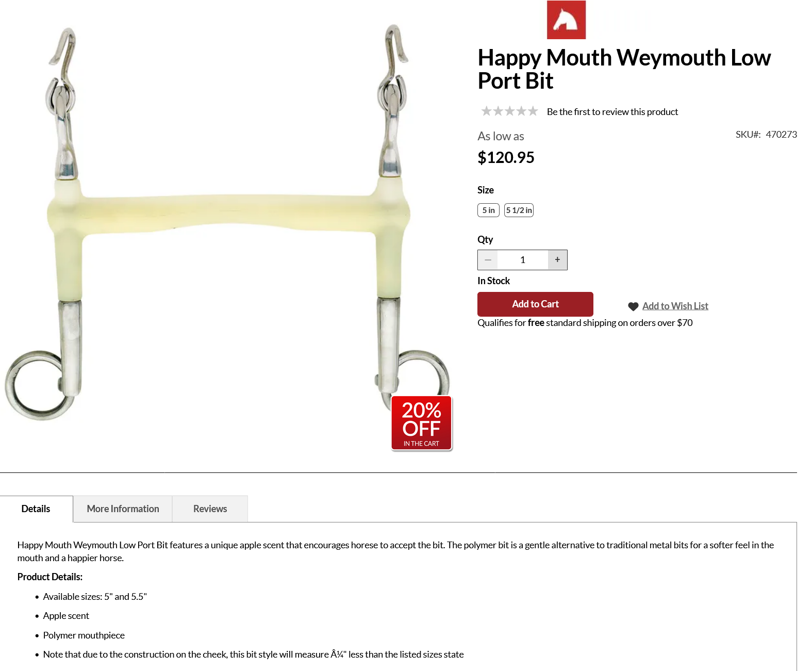This screenshot has width=812, height=671.
Task: Open the Details tab
Action: [x=36, y=509]
